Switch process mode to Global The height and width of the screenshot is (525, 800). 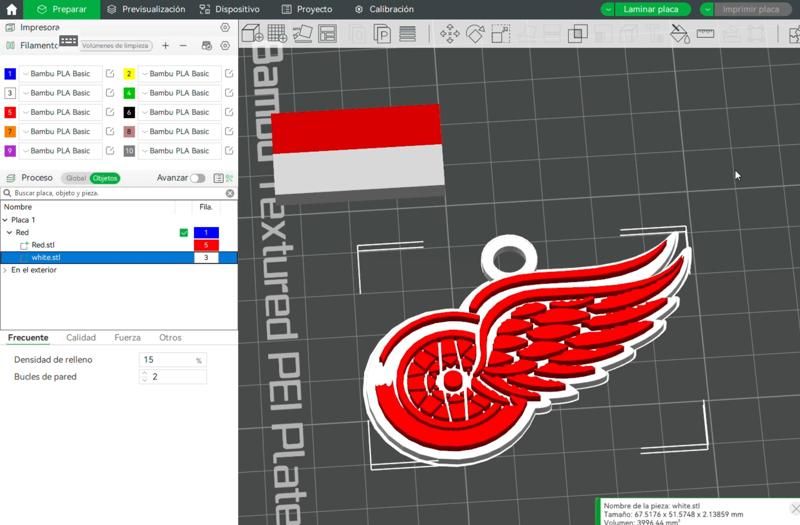pyautogui.click(x=76, y=178)
